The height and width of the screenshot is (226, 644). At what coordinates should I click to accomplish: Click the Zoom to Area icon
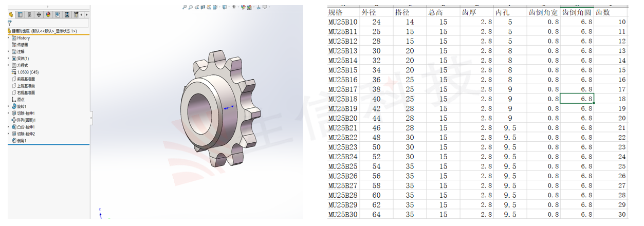pos(191,7)
